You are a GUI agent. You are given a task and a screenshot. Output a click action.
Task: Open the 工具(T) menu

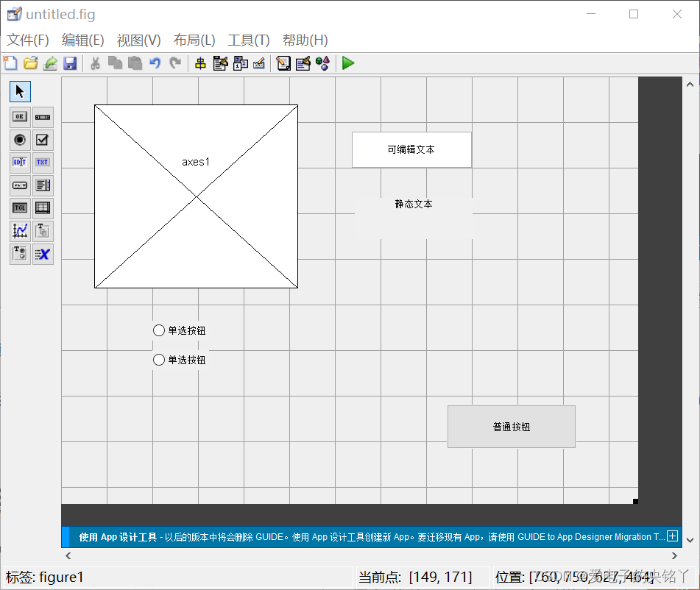click(249, 40)
